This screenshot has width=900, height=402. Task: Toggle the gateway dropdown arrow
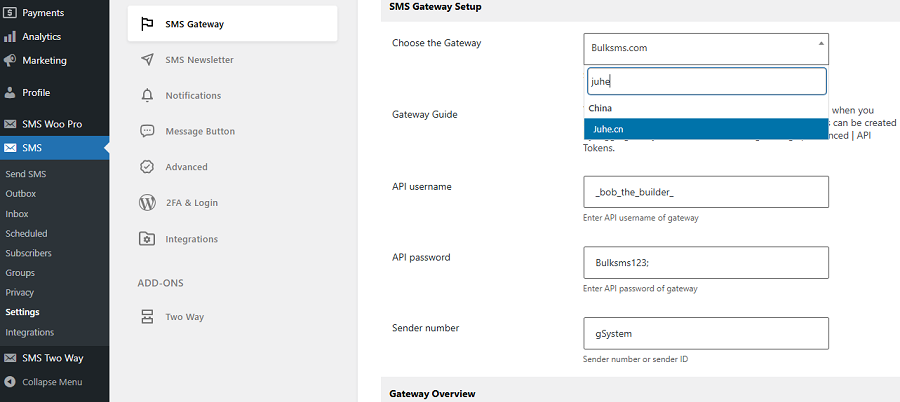point(821,43)
